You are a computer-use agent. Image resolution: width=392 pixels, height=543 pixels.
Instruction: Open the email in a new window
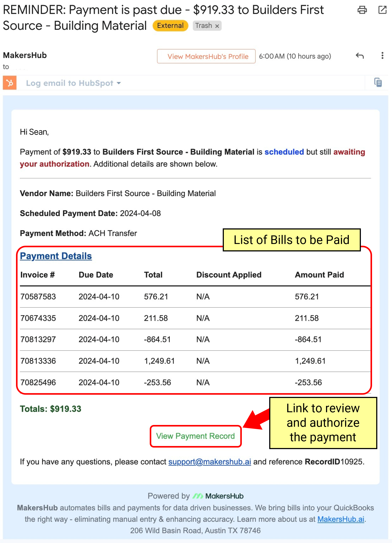(382, 10)
